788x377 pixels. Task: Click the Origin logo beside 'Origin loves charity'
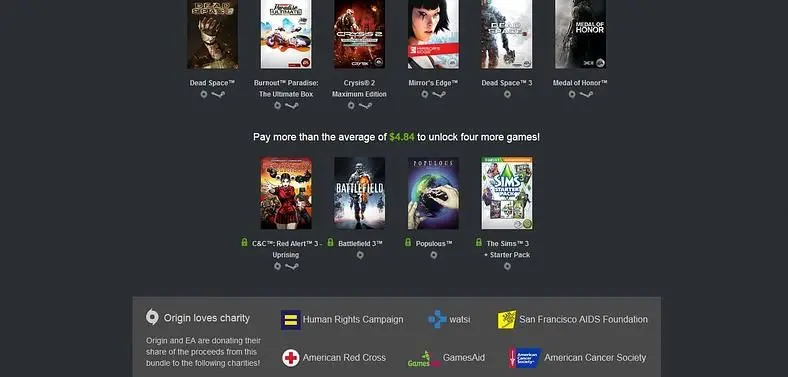(152, 317)
